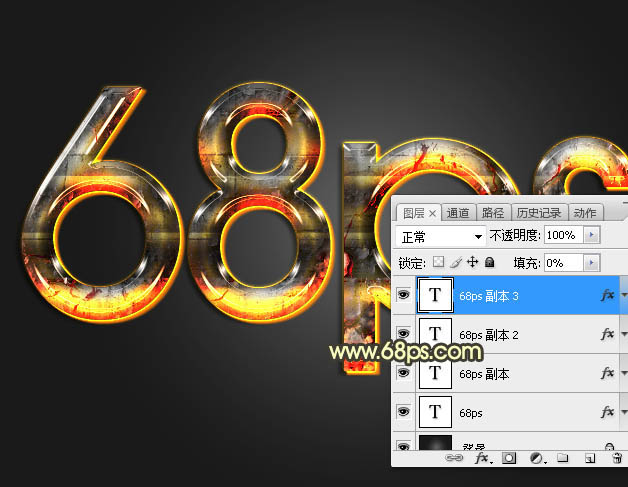Click fx icon on 68ps 副本 2 layer
628x487 pixels.
tap(608, 334)
